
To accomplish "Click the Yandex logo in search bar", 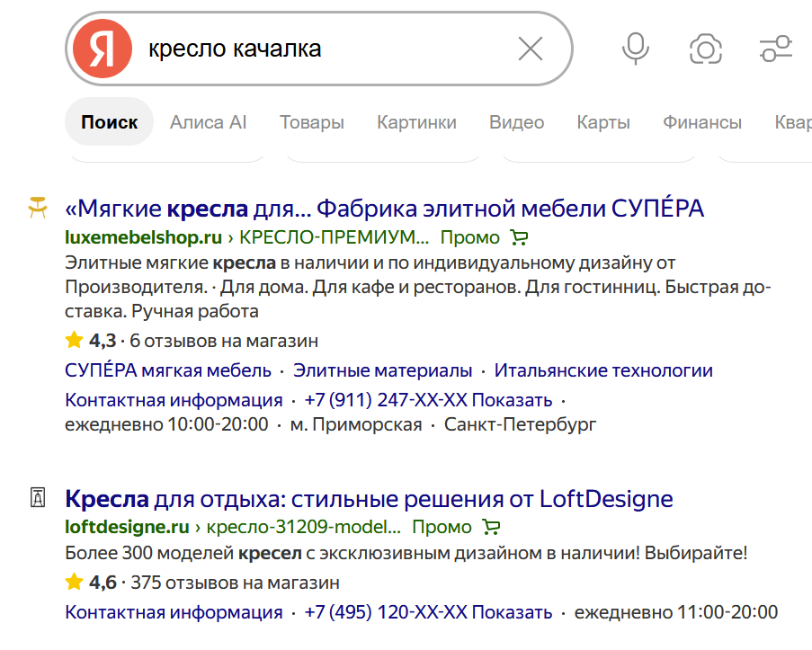I will click(102, 49).
